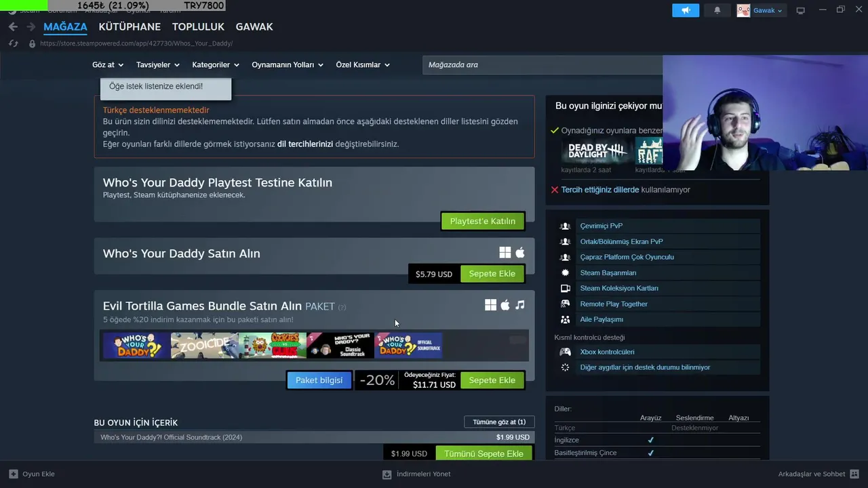Go forward with the forward arrow
The height and width of the screenshot is (488, 868).
[x=31, y=27]
